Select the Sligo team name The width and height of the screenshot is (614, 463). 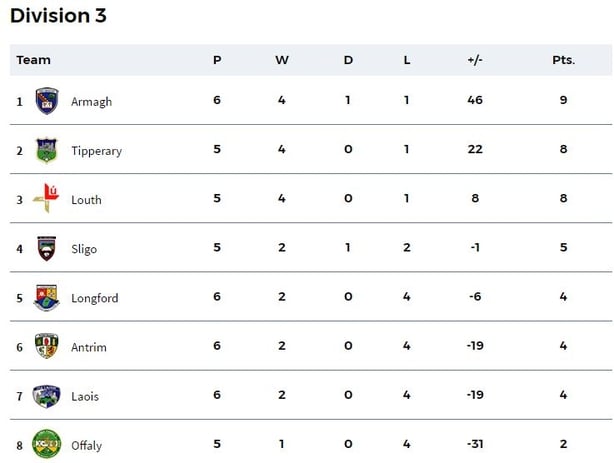(x=84, y=249)
